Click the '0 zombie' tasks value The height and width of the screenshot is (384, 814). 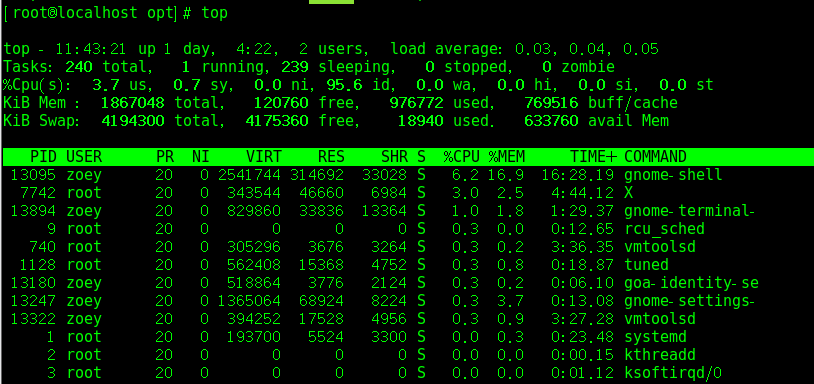[x=578, y=67]
